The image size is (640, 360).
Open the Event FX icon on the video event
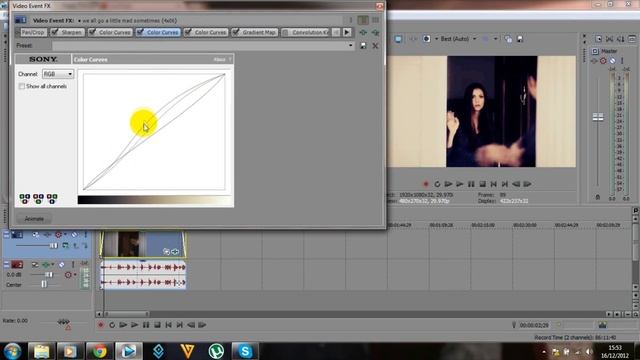tap(175, 251)
